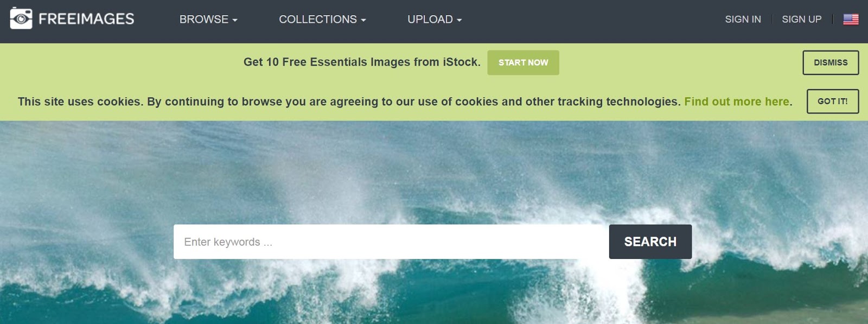This screenshot has width=868, height=324.
Task: Open the BROWSE menu
Action: [208, 20]
